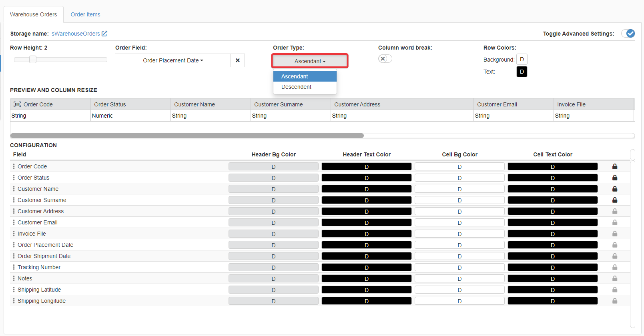This screenshot has width=644, height=336.
Task: Click the drag handle beside Tracking Number
Action: (14, 267)
